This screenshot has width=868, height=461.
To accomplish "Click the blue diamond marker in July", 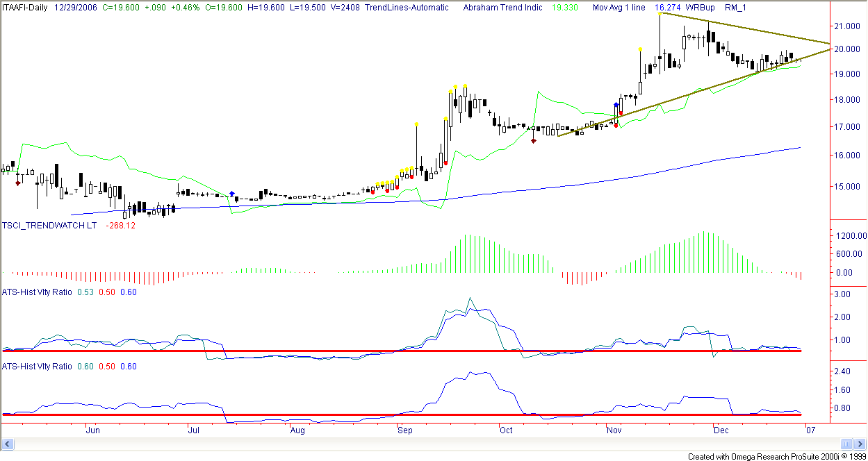I will [232, 193].
